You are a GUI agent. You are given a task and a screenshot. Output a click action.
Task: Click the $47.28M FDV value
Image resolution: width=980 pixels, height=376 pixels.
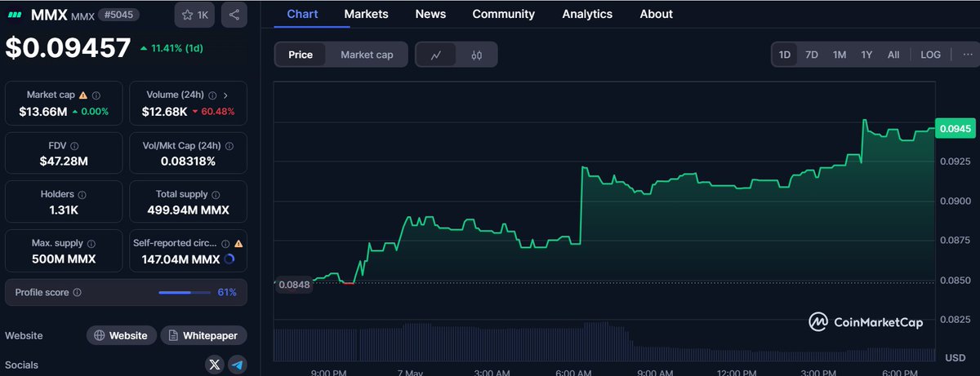tap(64, 161)
